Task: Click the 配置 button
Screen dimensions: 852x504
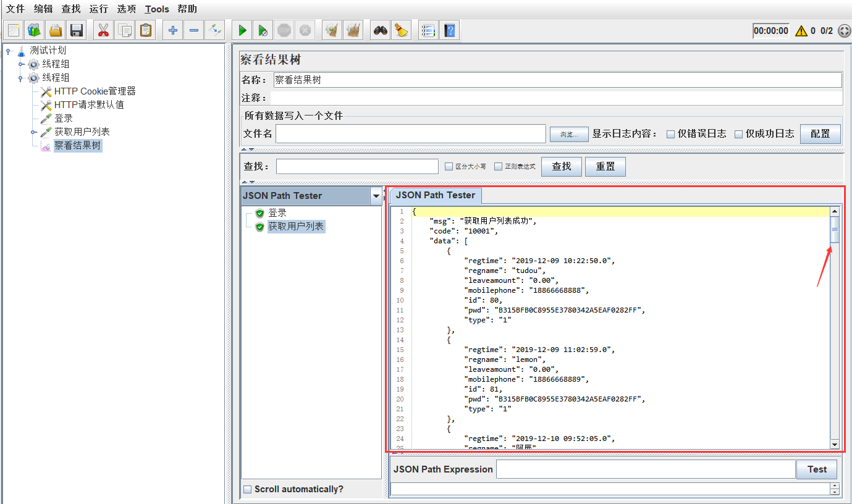Action: pos(820,134)
